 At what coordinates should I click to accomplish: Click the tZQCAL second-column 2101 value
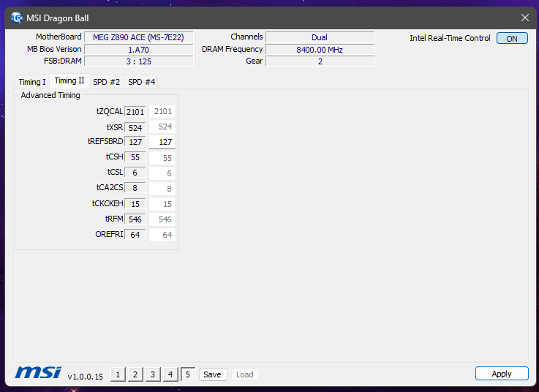(162, 111)
